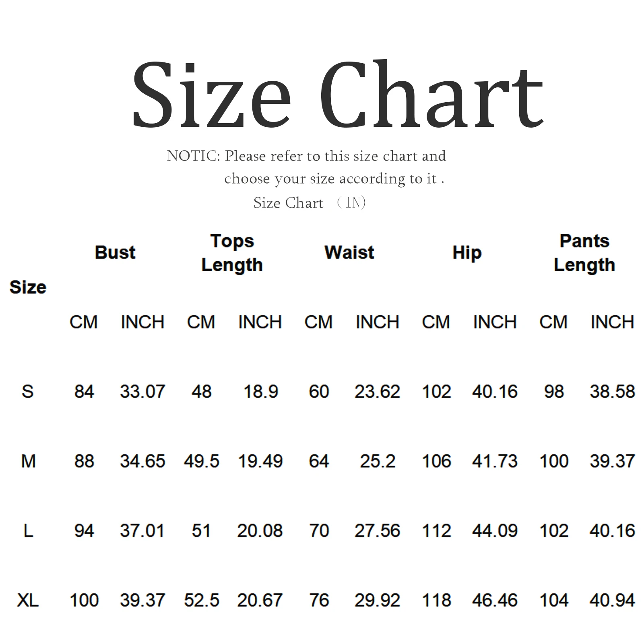Click the 33.07 bust inch value

click(142, 391)
